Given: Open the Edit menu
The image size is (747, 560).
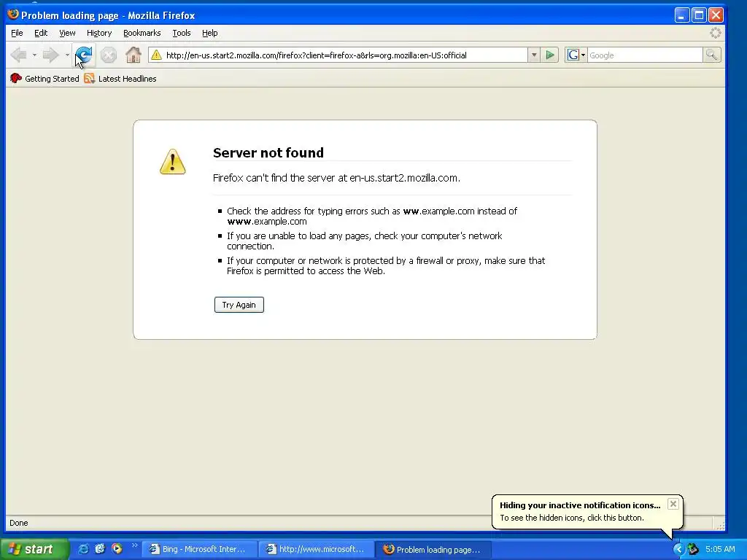Looking at the screenshot, I should (41, 33).
